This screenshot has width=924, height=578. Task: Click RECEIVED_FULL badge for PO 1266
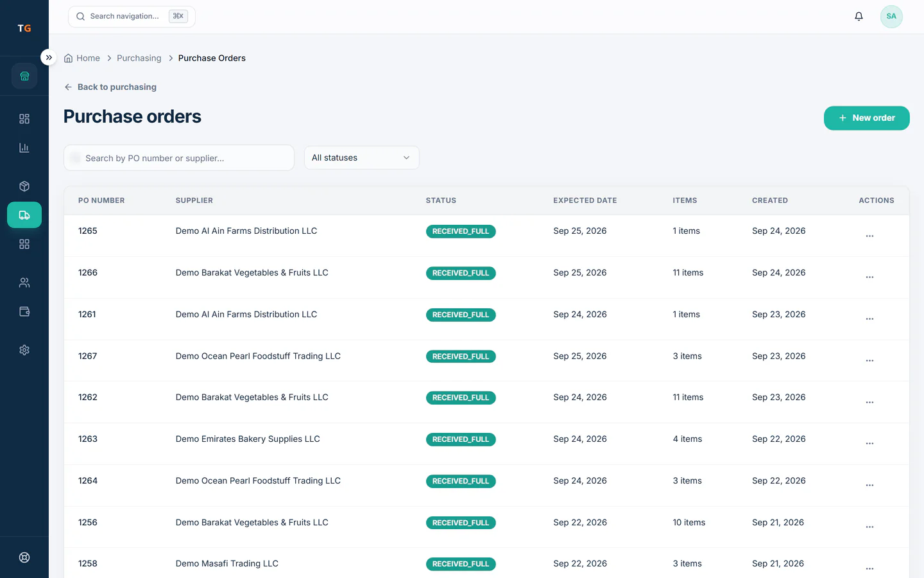(x=461, y=273)
